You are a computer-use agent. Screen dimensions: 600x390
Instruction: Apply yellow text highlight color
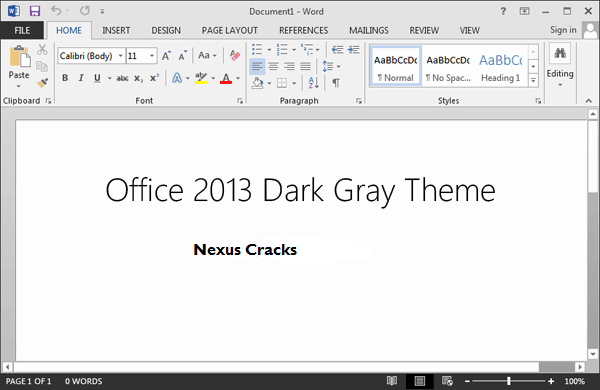(x=201, y=78)
